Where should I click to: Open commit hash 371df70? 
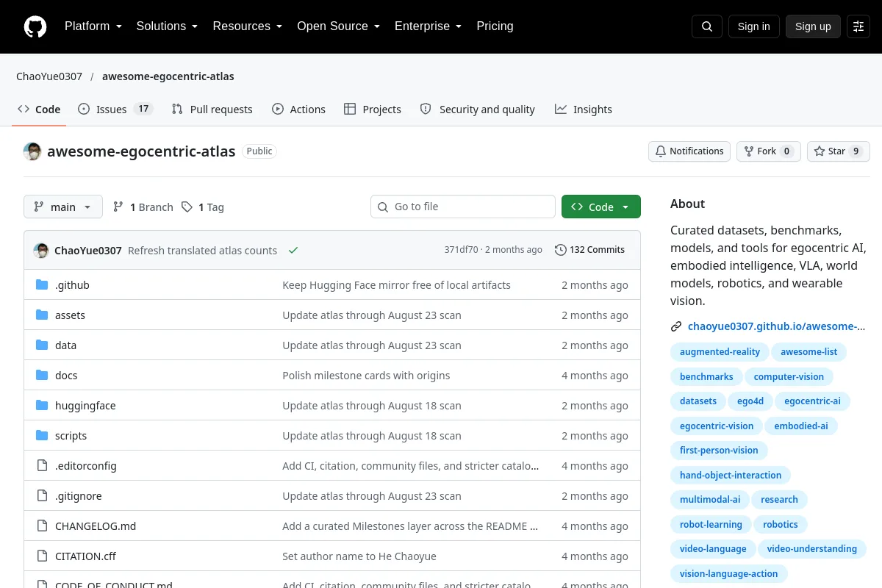(461, 250)
